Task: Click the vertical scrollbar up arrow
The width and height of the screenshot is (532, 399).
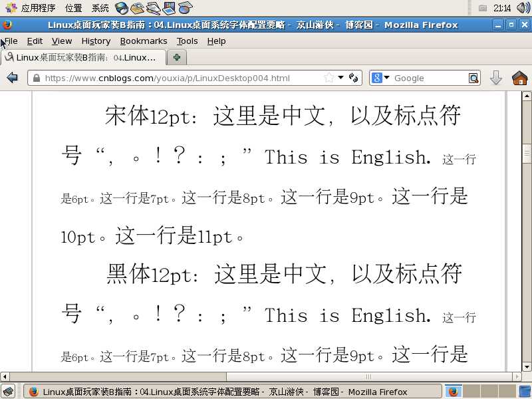Action: (526, 96)
